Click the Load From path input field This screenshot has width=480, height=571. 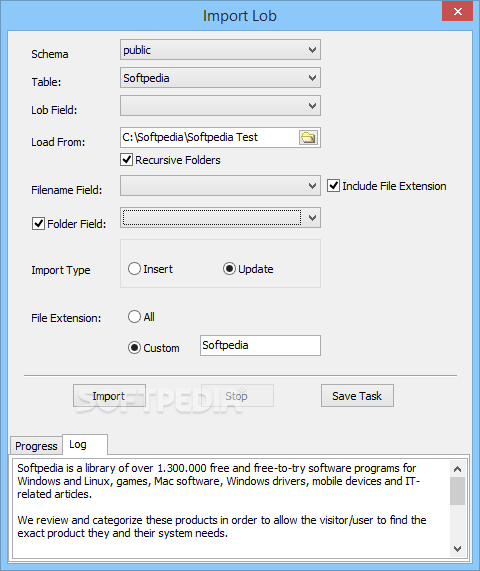point(210,138)
